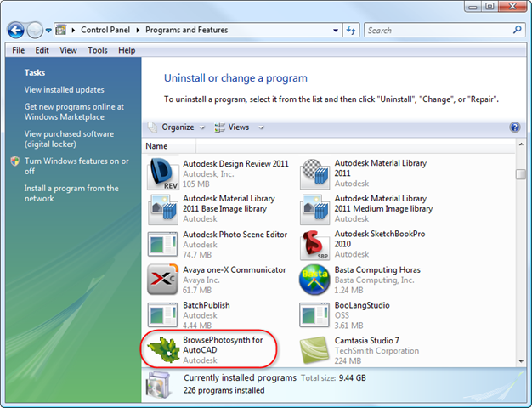532x408 pixels.
Task: Click the BooLangStudio program icon
Action: coord(315,314)
